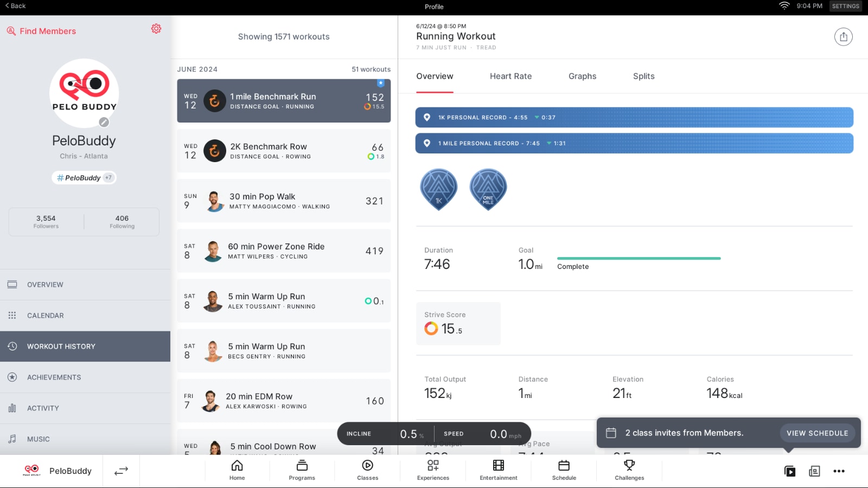Switch to the Heart Rate tab

pyautogui.click(x=510, y=76)
